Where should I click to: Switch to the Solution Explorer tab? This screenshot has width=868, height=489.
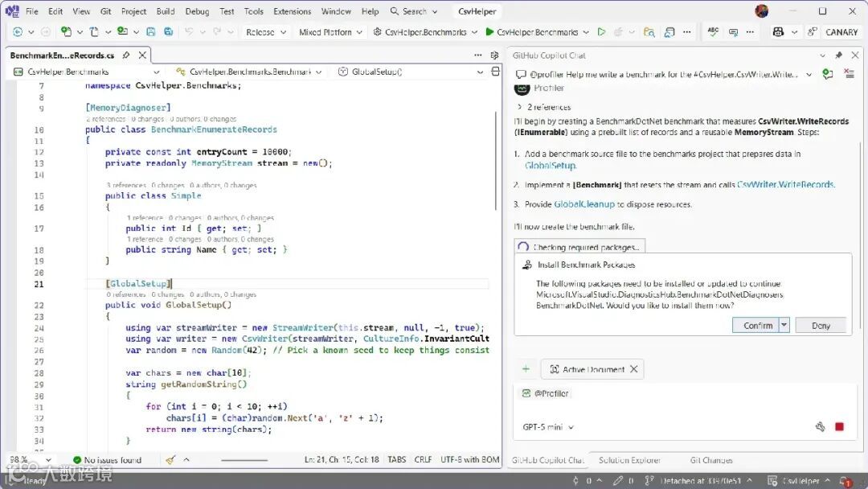[629, 460]
